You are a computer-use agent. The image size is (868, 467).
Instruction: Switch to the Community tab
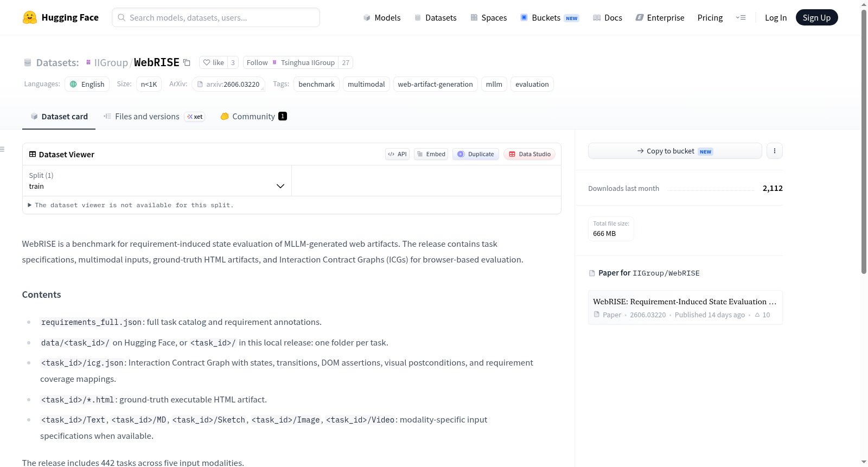pyautogui.click(x=253, y=116)
